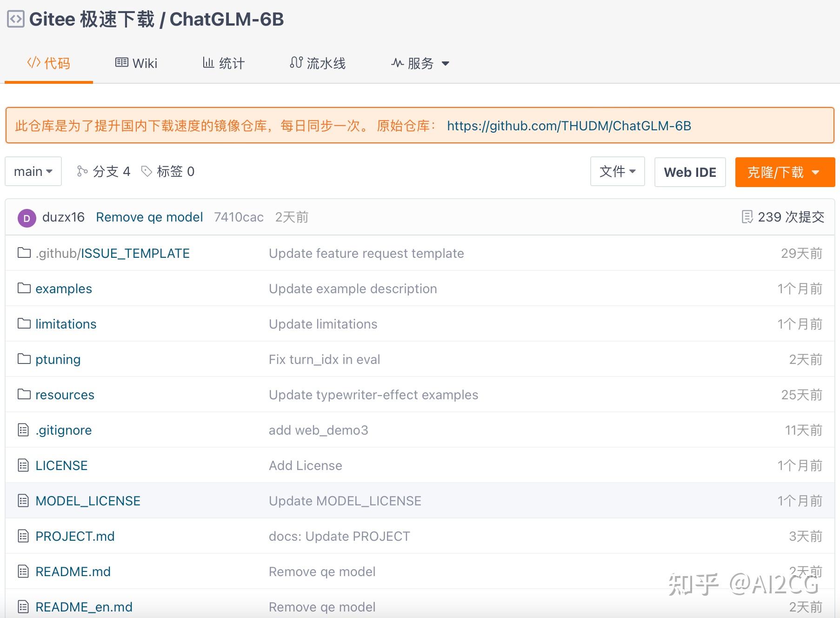
Task: Open the .github/ISSUE_TEMPLATE folder icon
Action: (x=24, y=253)
